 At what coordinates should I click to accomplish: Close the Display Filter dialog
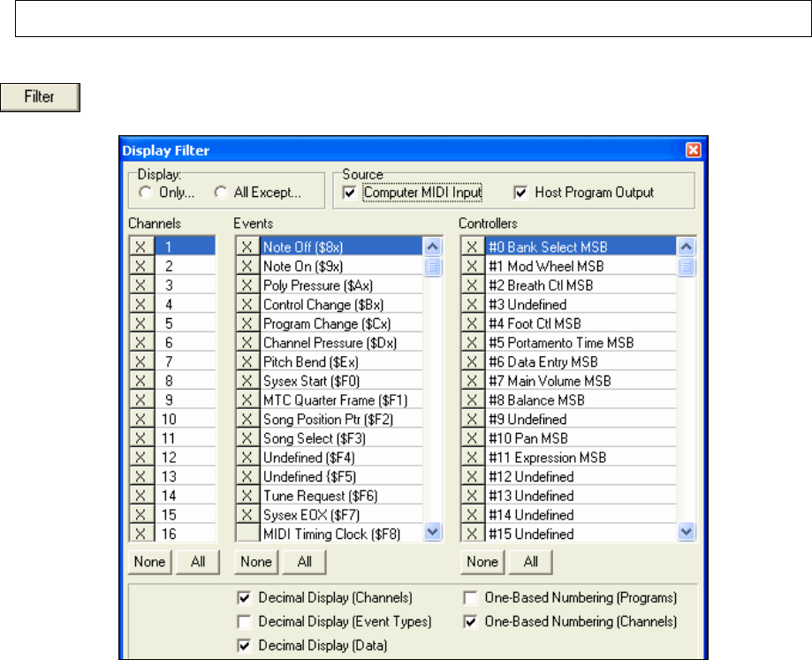(x=693, y=150)
